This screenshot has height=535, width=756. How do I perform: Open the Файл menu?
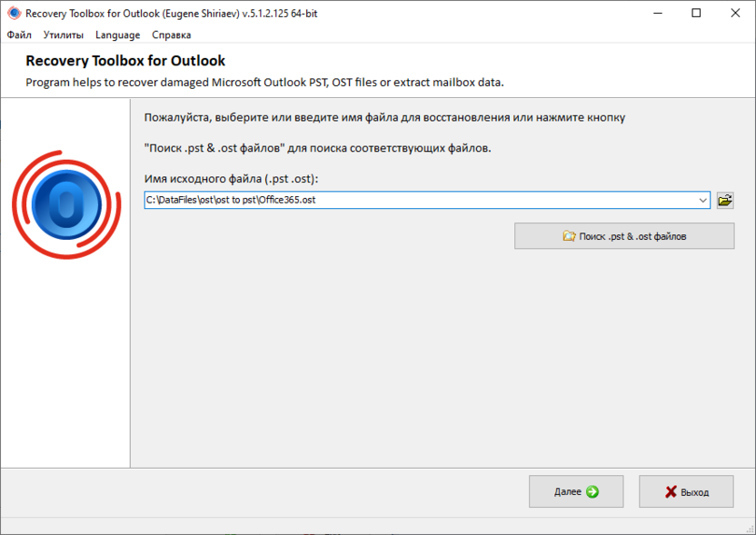click(18, 35)
